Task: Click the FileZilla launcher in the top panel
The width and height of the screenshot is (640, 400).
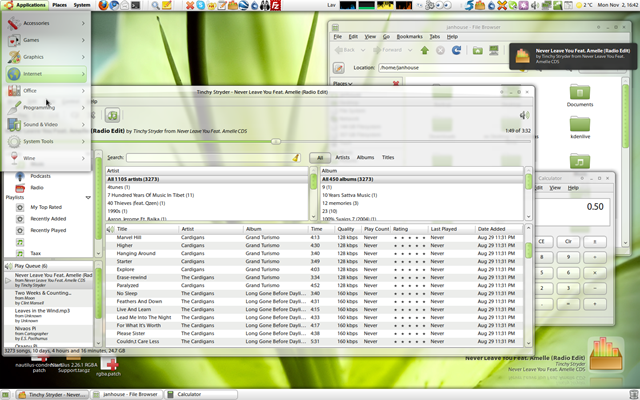Action: coord(275,5)
